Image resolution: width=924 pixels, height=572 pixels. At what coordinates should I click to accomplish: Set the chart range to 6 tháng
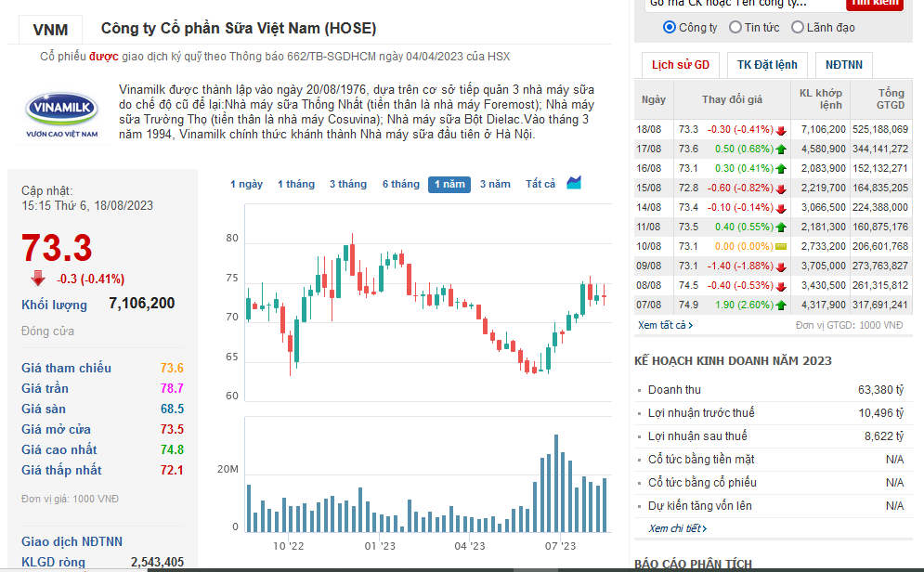(401, 184)
